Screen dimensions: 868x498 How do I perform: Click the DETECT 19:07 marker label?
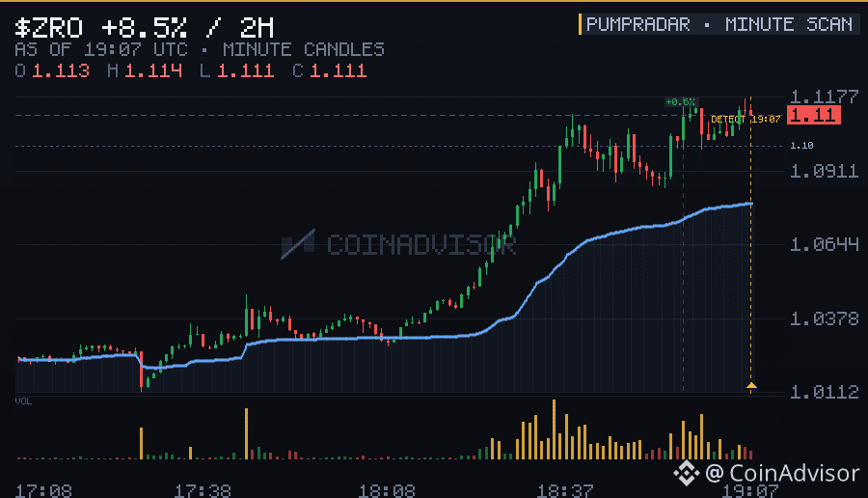pos(746,119)
